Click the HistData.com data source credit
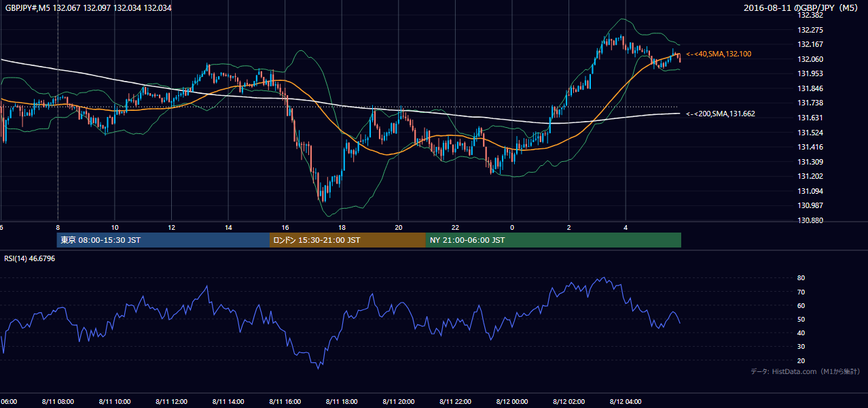The height and width of the screenshot is (408, 868). (x=806, y=371)
